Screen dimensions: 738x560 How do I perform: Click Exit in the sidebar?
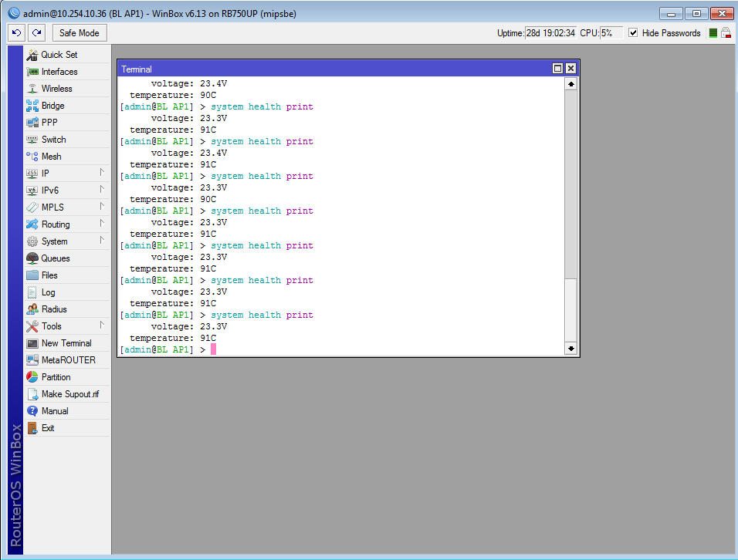48,428
